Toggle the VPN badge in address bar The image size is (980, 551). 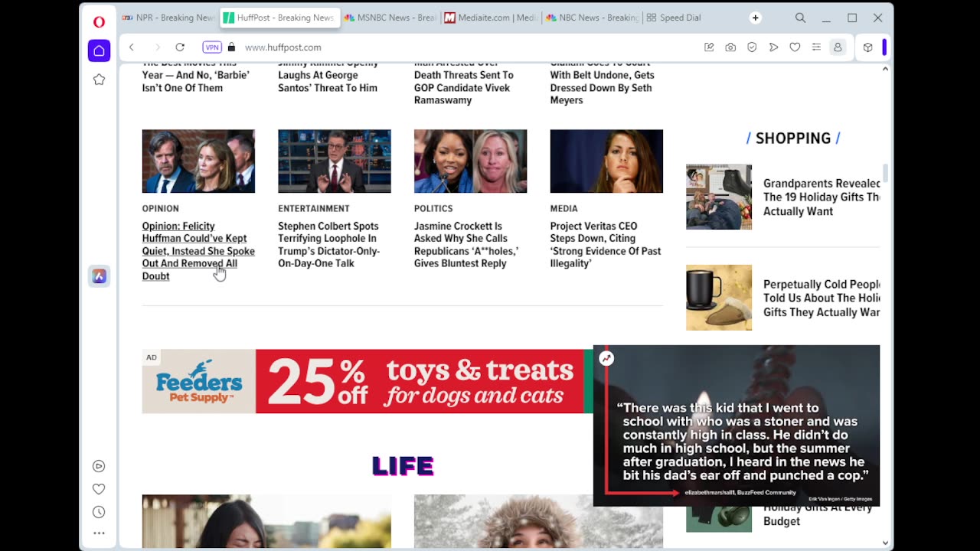pyautogui.click(x=212, y=47)
